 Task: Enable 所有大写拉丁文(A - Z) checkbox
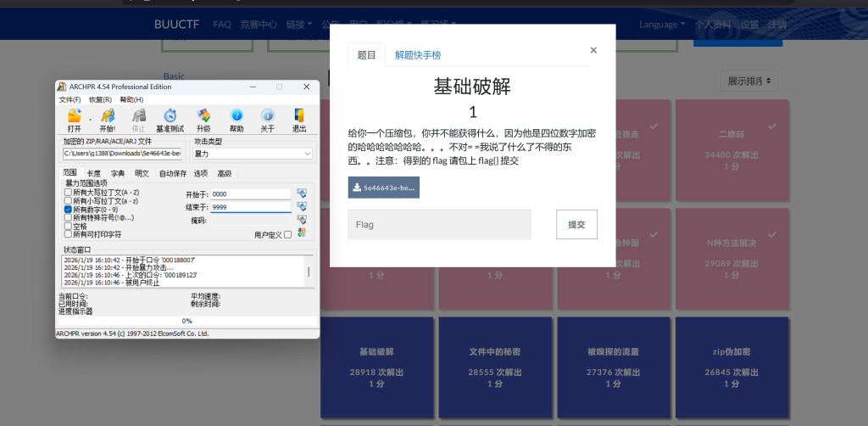point(68,193)
